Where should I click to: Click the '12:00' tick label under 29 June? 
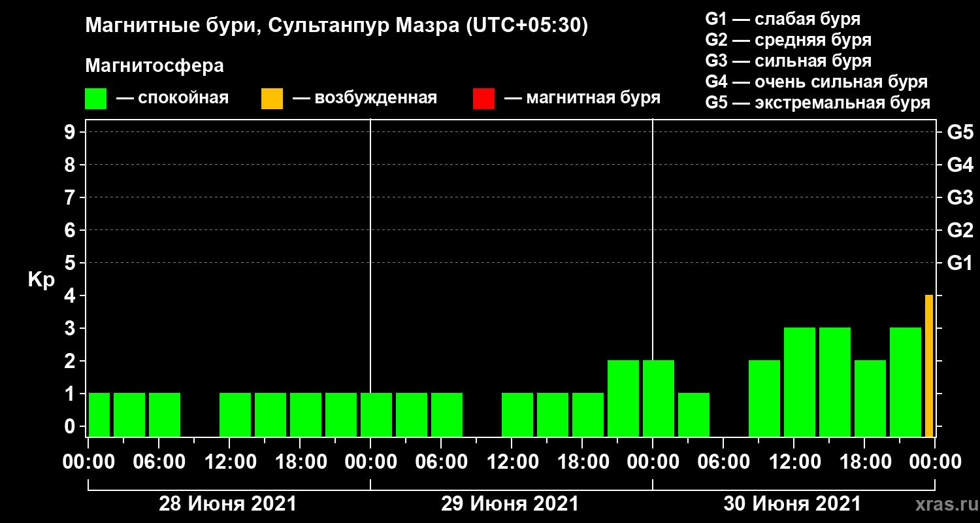tap(512, 462)
